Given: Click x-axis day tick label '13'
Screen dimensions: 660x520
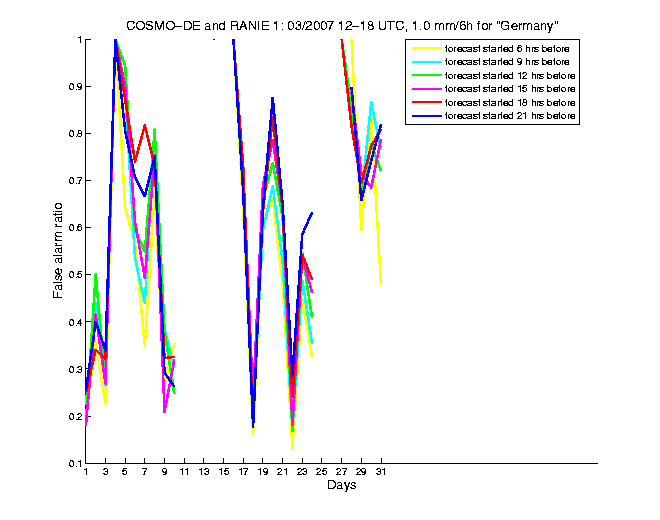Looking at the screenshot, I should click(x=204, y=472).
